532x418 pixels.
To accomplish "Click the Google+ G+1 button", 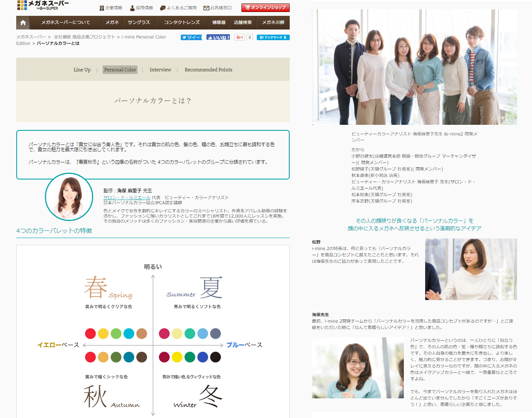I will coord(240,38).
